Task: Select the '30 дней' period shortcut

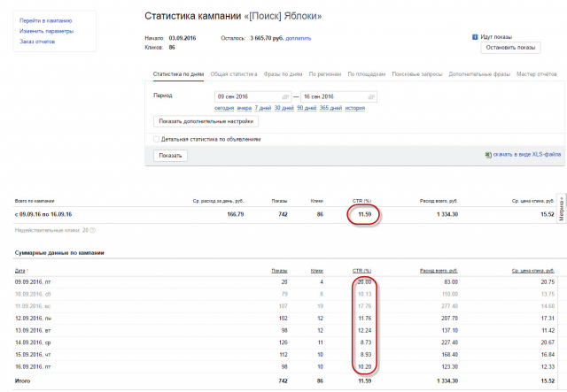Action: (x=283, y=108)
